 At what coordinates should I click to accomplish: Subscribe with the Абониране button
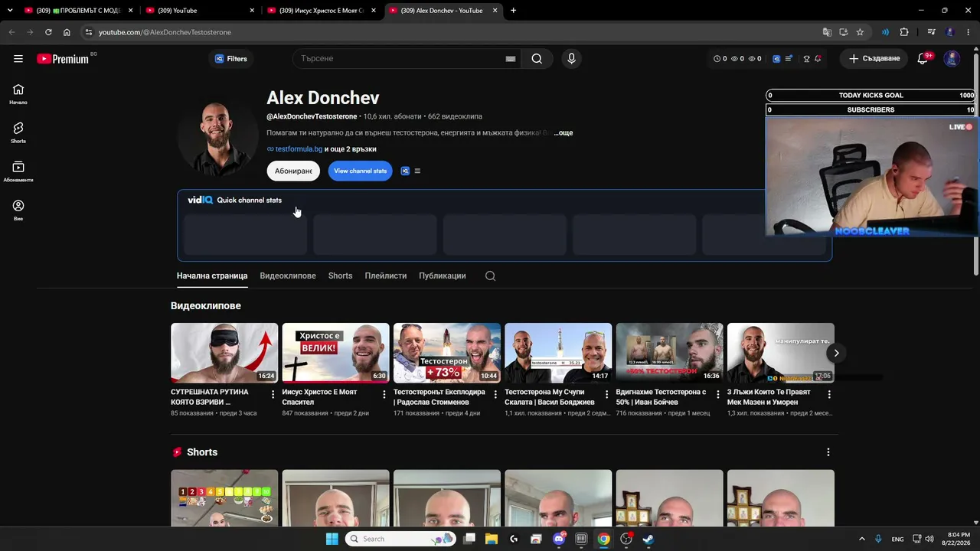tap(293, 171)
